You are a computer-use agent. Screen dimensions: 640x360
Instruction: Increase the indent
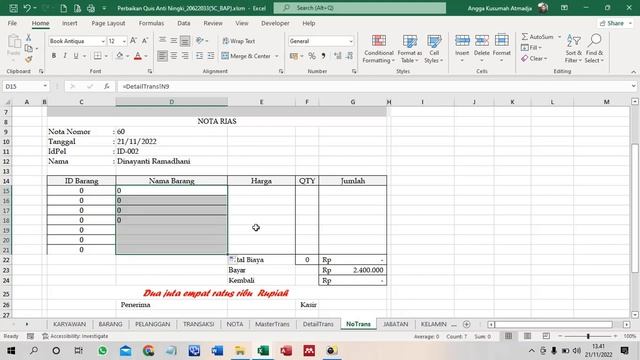tap(211, 56)
